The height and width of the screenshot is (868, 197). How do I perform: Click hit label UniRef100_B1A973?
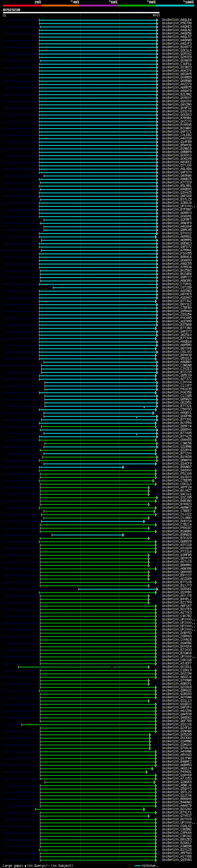[177, 47]
